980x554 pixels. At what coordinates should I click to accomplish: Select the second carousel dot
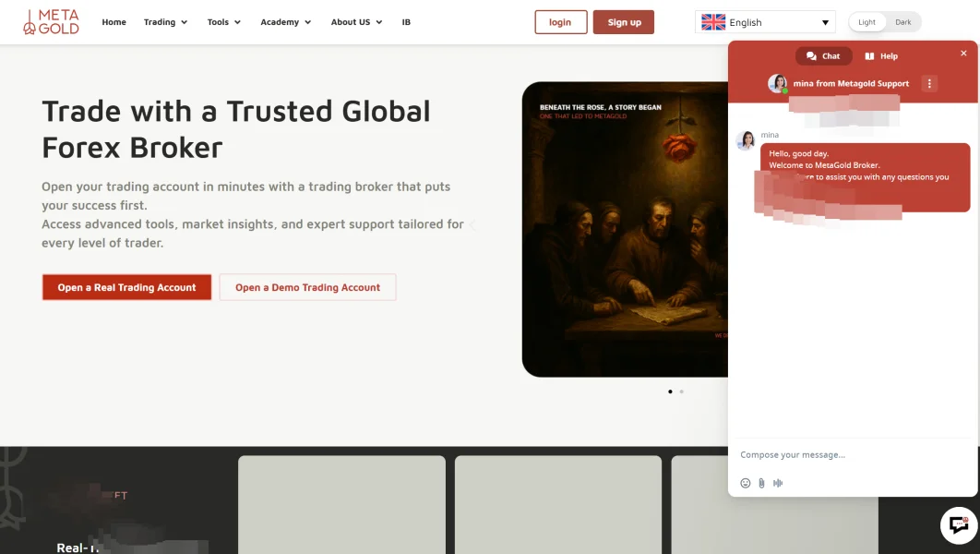point(681,391)
